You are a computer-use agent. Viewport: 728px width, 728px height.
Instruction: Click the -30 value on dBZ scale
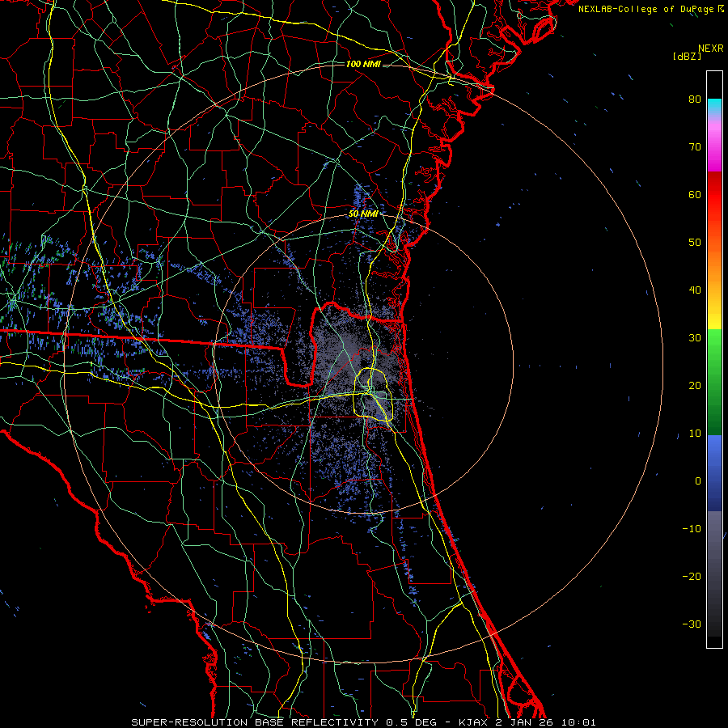click(x=692, y=624)
